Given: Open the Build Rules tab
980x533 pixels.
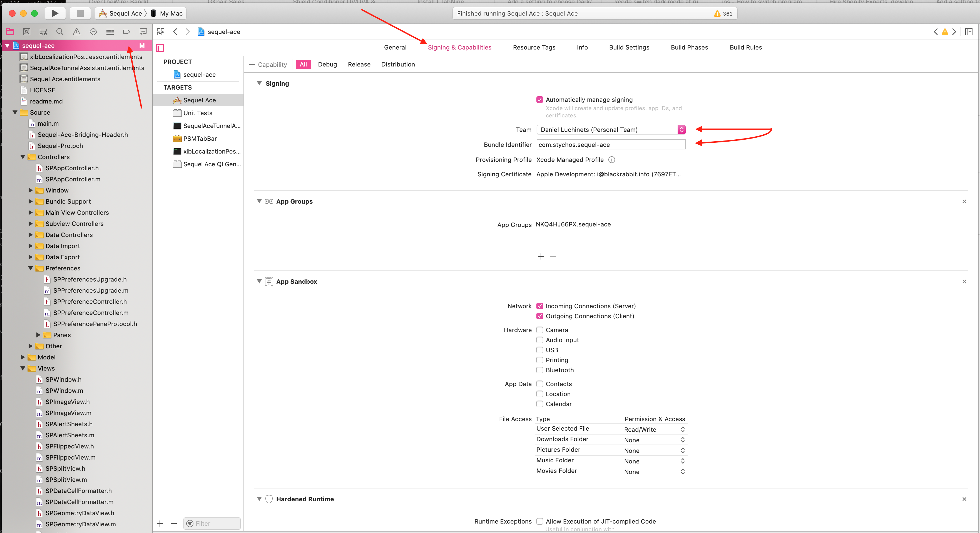Looking at the screenshot, I should [x=746, y=48].
